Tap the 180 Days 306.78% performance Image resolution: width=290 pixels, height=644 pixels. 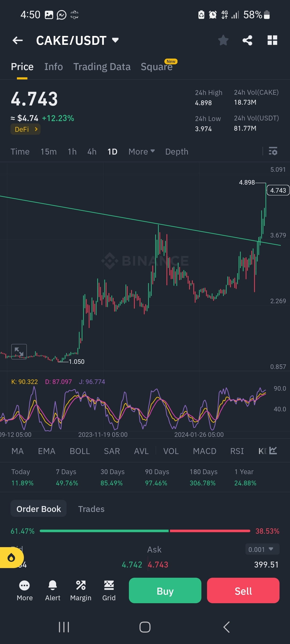pyautogui.click(x=204, y=477)
